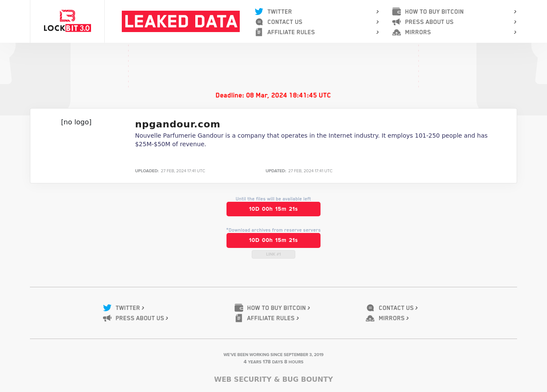This screenshot has height=392, width=547.
Task: Open Affiliate Rules from the header menu
Action: coord(291,32)
